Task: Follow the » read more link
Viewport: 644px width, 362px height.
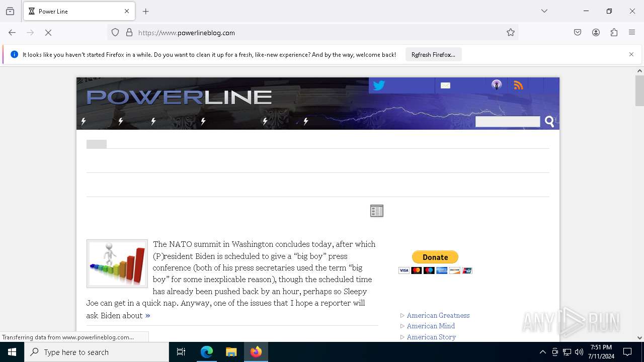Action: 147,315
